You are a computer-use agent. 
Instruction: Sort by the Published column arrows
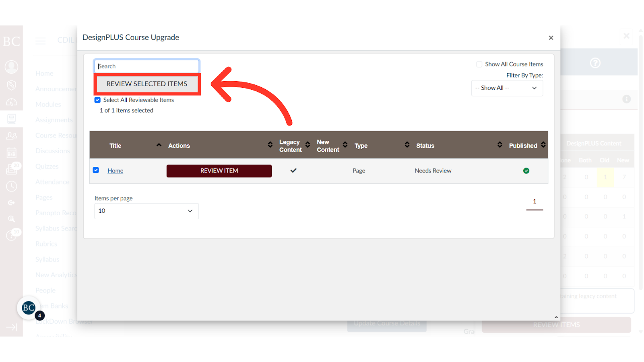click(543, 145)
